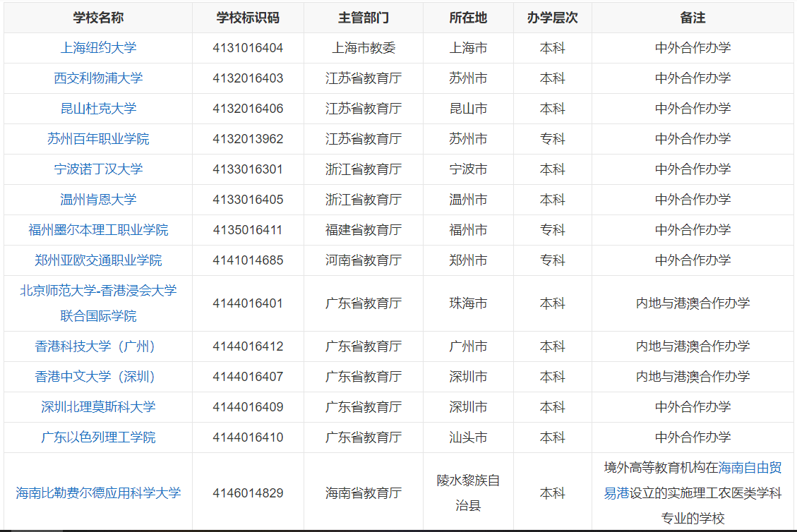
Task: Select the code 4144016412
Action: (248, 346)
